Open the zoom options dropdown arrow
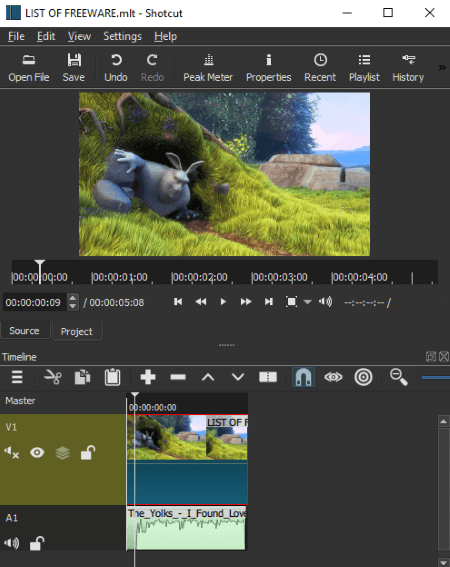450x567 pixels. pos(307,302)
